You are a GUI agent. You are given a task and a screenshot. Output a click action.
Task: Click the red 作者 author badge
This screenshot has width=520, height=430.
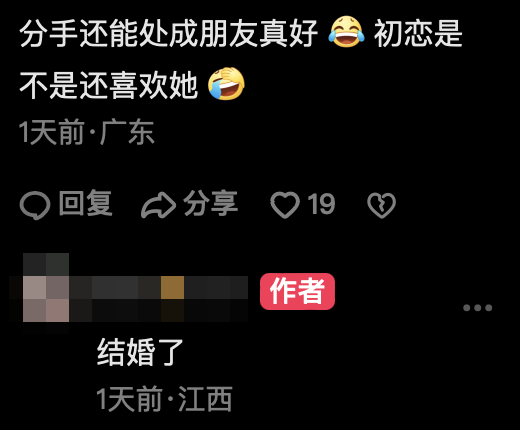pos(297,292)
